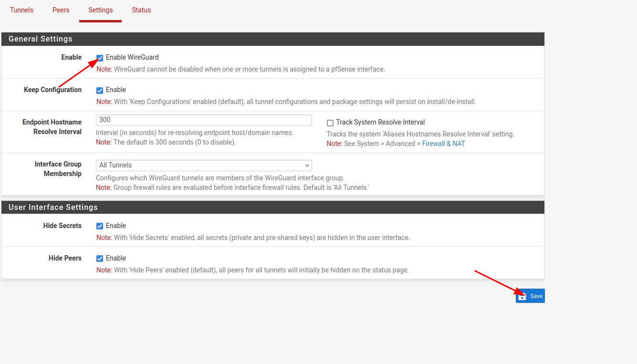Viewport: 637px width, 364px height.
Task: Toggle the Enable WireGuard checkbox
Action: tap(100, 58)
